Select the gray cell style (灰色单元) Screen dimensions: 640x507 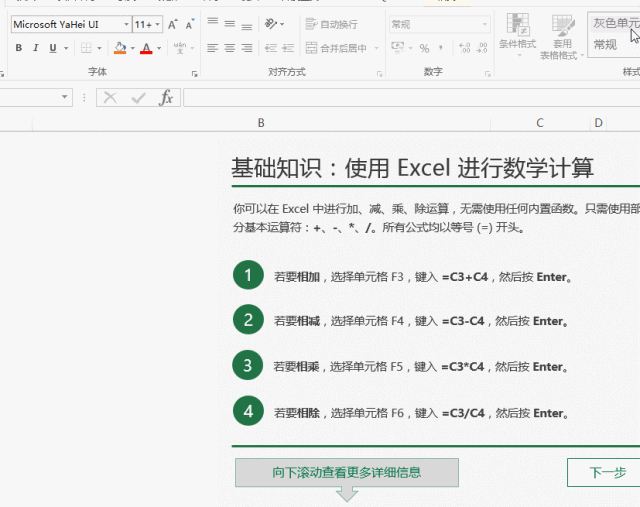[616, 23]
